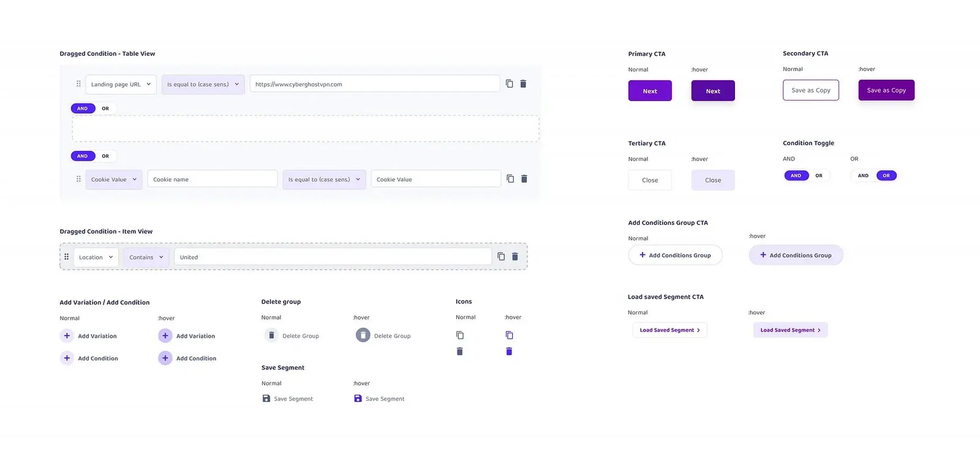Click the United text input field
This screenshot has width=980, height=453.
(x=333, y=257)
